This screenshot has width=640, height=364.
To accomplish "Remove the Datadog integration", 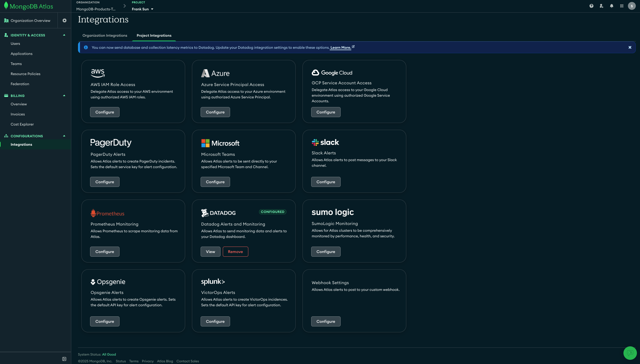I will (235, 252).
